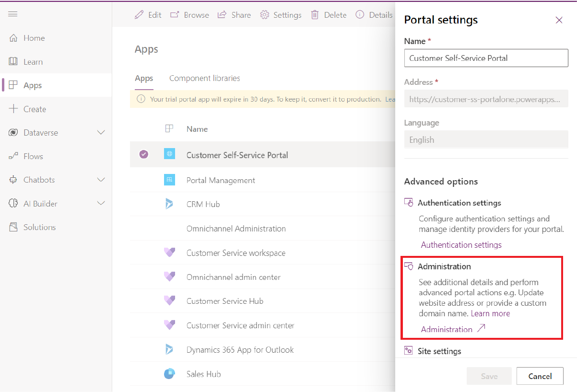This screenshot has height=392, width=577.
Task: Click the Omnichannel admin center heart icon
Action: (x=169, y=277)
